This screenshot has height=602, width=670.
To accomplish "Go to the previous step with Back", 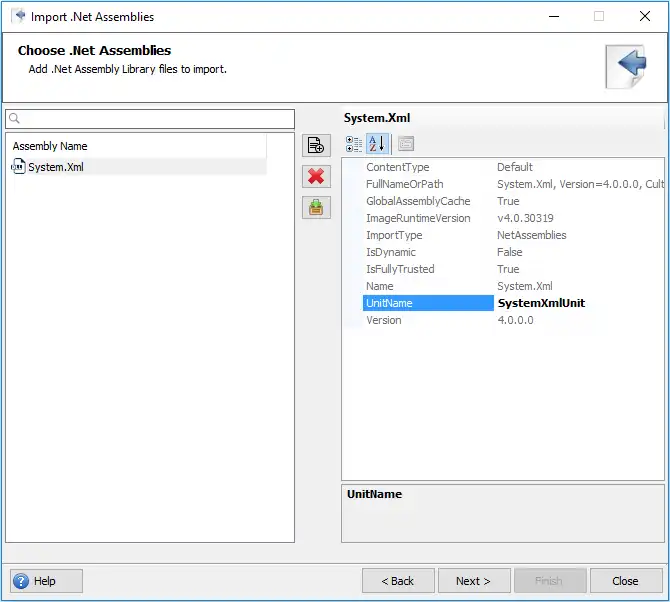I will pos(398,581).
